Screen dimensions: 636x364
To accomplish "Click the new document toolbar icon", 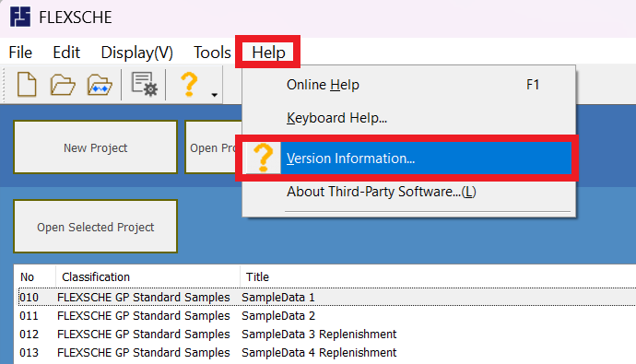I will (27, 85).
